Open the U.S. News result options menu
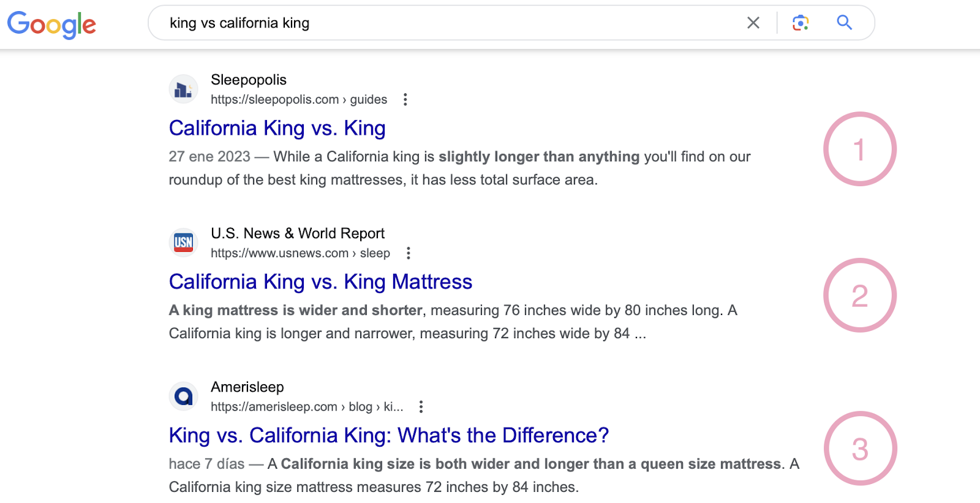 pyautogui.click(x=408, y=253)
